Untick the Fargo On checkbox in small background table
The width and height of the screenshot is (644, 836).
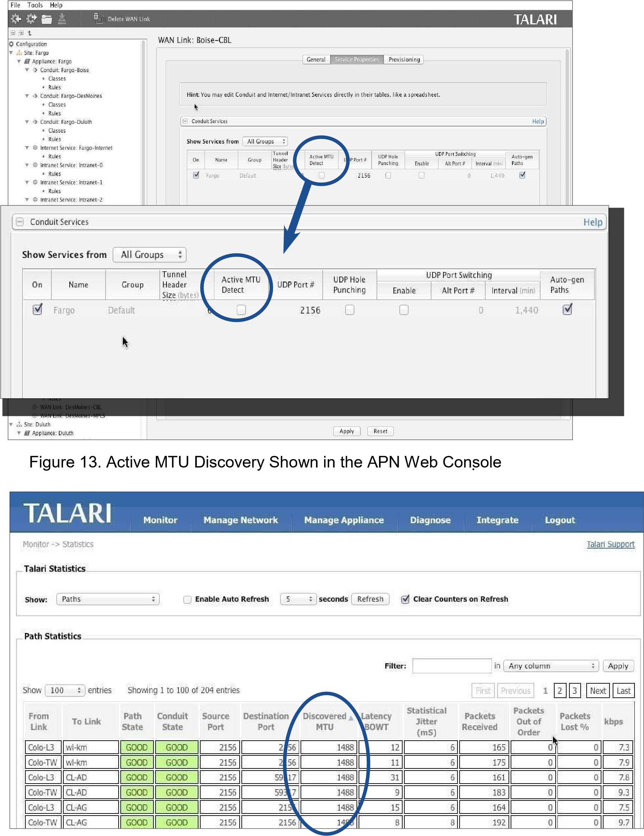click(x=196, y=175)
